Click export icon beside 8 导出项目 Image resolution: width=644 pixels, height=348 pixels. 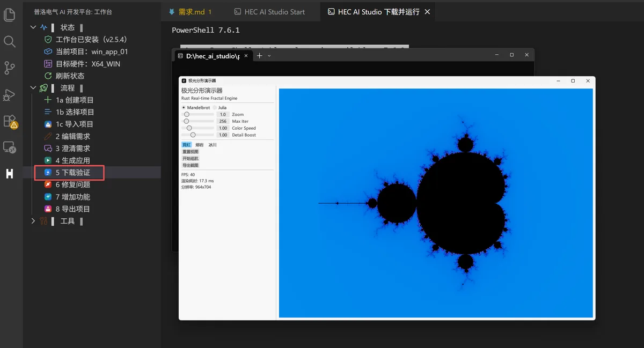[x=48, y=209]
